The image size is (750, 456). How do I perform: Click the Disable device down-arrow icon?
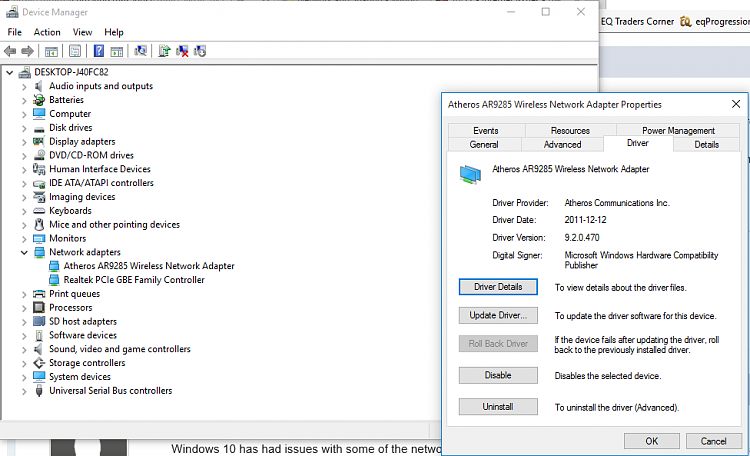tap(200, 51)
